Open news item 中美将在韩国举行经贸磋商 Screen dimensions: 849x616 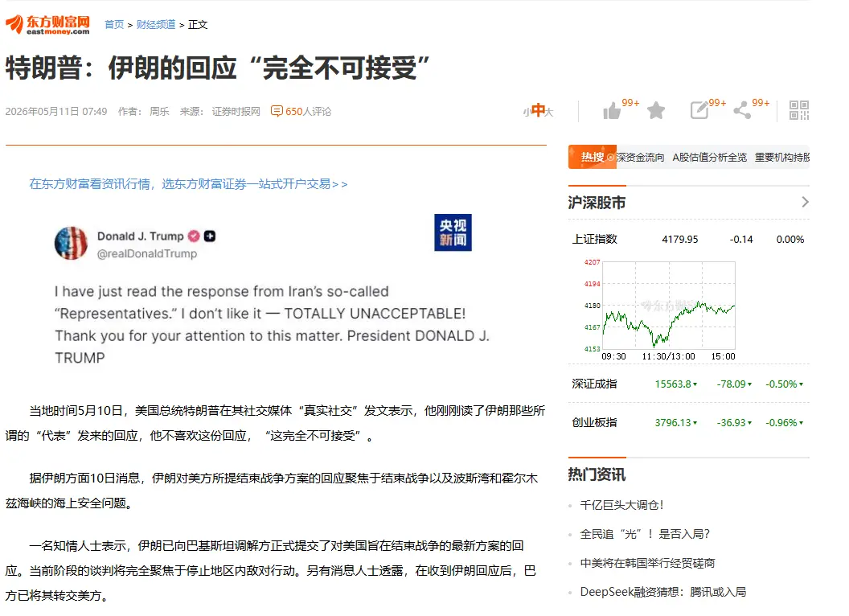point(647,563)
